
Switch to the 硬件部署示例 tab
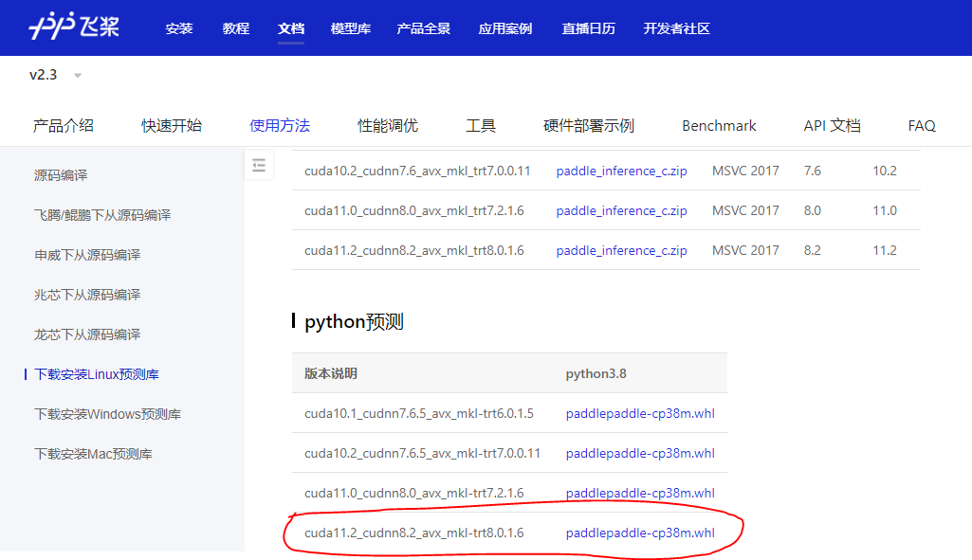click(x=589, y=126)
